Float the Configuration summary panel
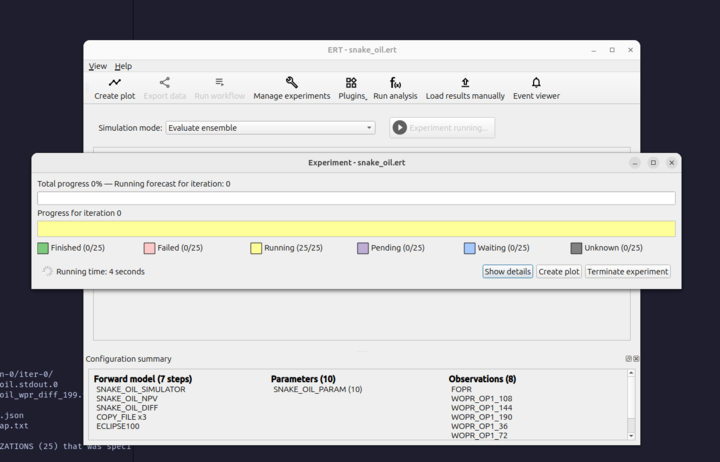The height and width of the screenshot is (462, 720). (628, 359)
